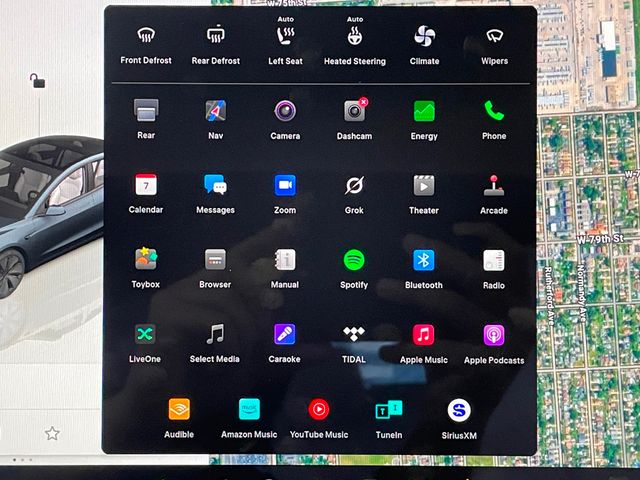Launch the Toybox app
The width and height of the screenshot is (640, 480).
tap(146, 260)
